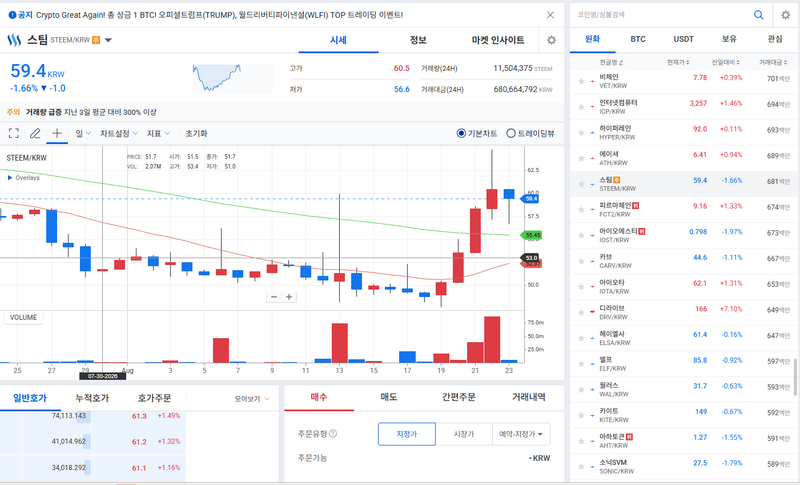This screenshot has height=485, width=800.
Task: Toggle favorite star for 스팀 STEEM/KRW
Action: point(581,184)
